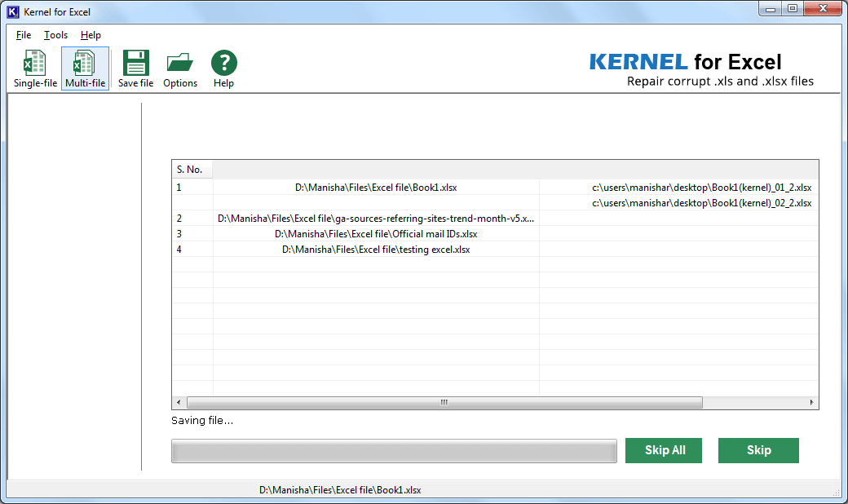The width and height of the screenshot is (848, 504).
Task: Open the Help menu
Action: pyautogui.click(x=91, y=35)
